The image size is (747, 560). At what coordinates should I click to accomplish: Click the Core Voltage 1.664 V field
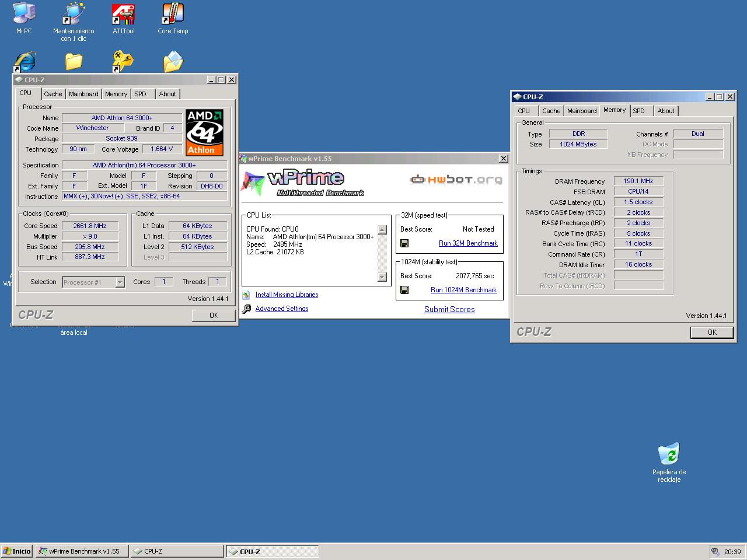[162, 149]
